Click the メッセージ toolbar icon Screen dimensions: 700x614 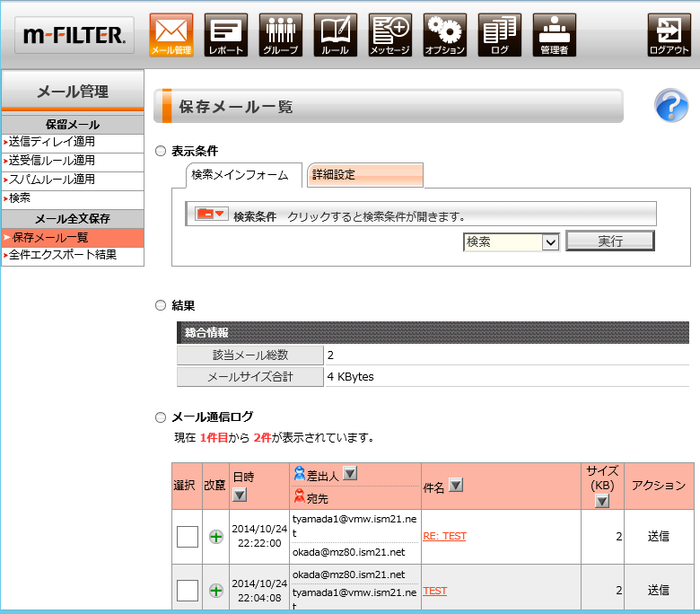coord(389,34)
